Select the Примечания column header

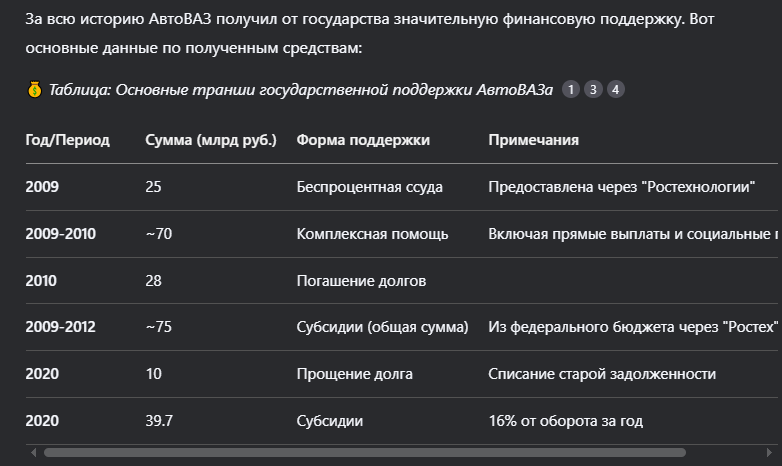click(534, 140)
